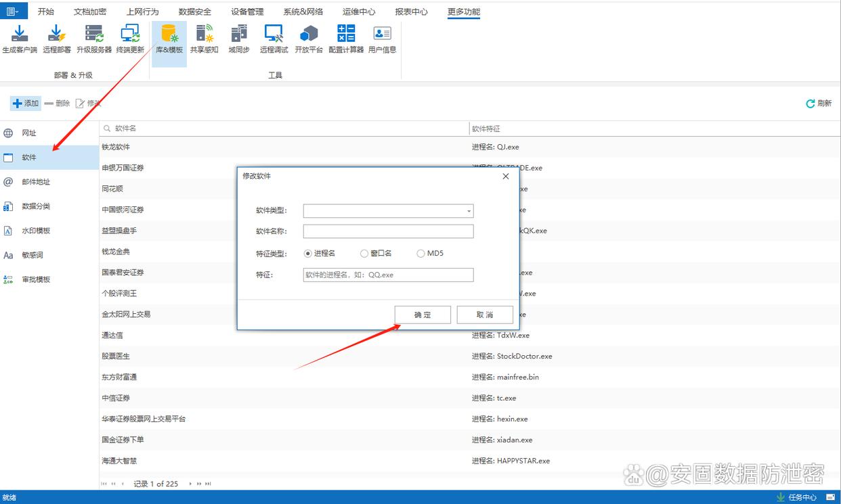
Task: Select 邮件地址 in the left sidebar
Action: coord(36,182)
